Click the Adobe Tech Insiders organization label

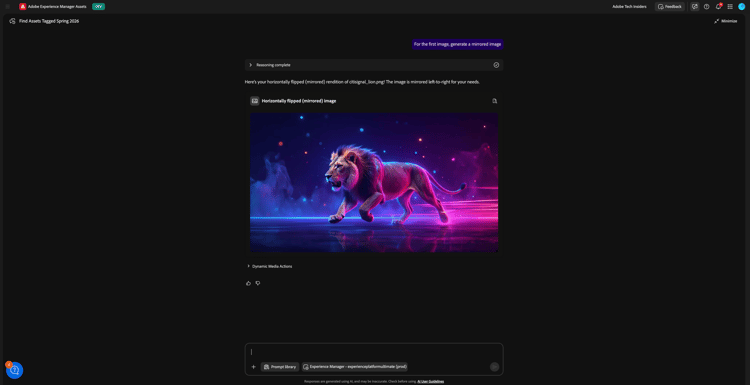click(x=629, y=7)
